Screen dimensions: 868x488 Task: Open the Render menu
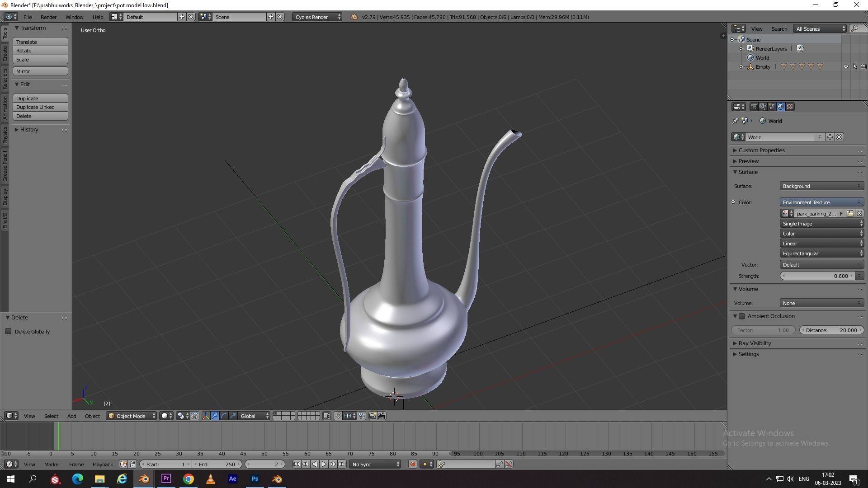coord(48,17)
